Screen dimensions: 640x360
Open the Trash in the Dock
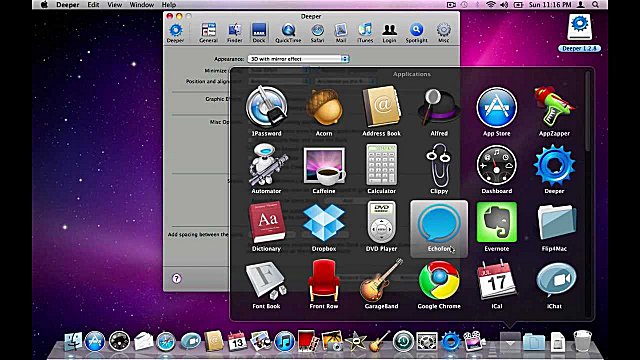582,341
